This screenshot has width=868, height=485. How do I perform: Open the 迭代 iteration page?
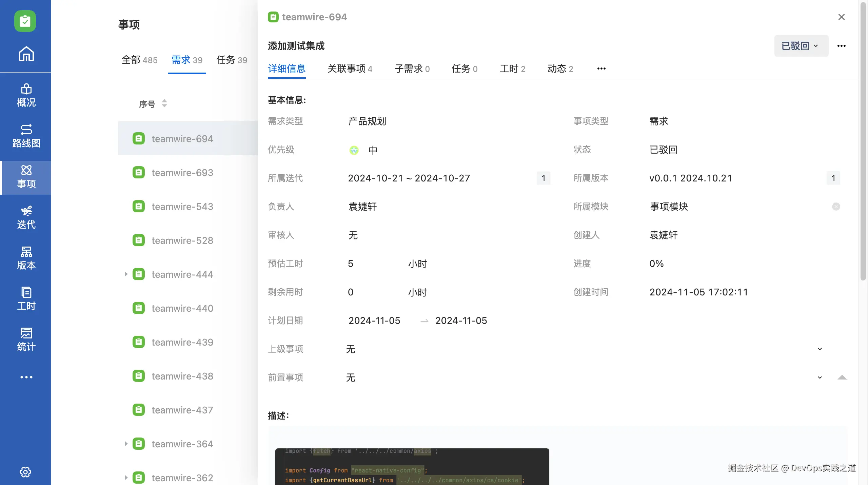pos(26,217)
